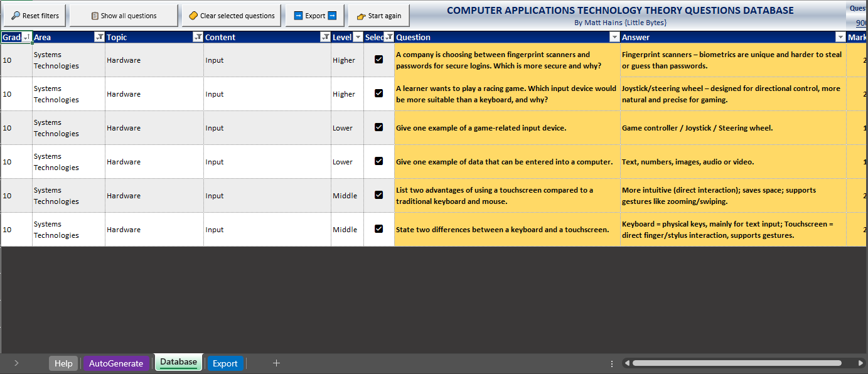
Task: Deselect the touchscreen advantages question checkbox
Action: point(378,195)
